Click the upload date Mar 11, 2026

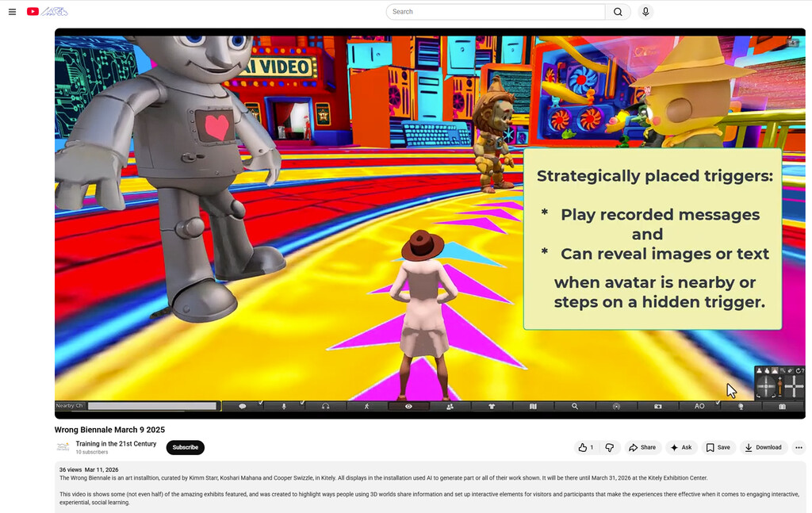101,469
